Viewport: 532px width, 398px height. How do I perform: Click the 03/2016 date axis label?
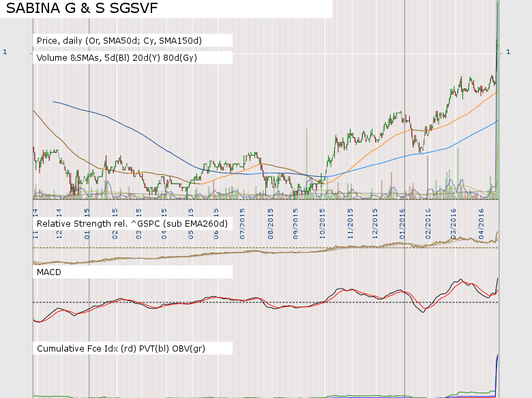click(454, 224)
